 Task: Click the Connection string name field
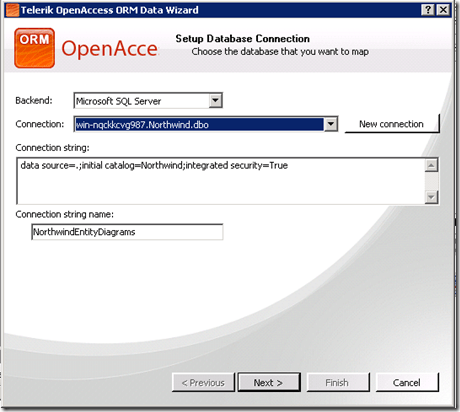[127, 232]
